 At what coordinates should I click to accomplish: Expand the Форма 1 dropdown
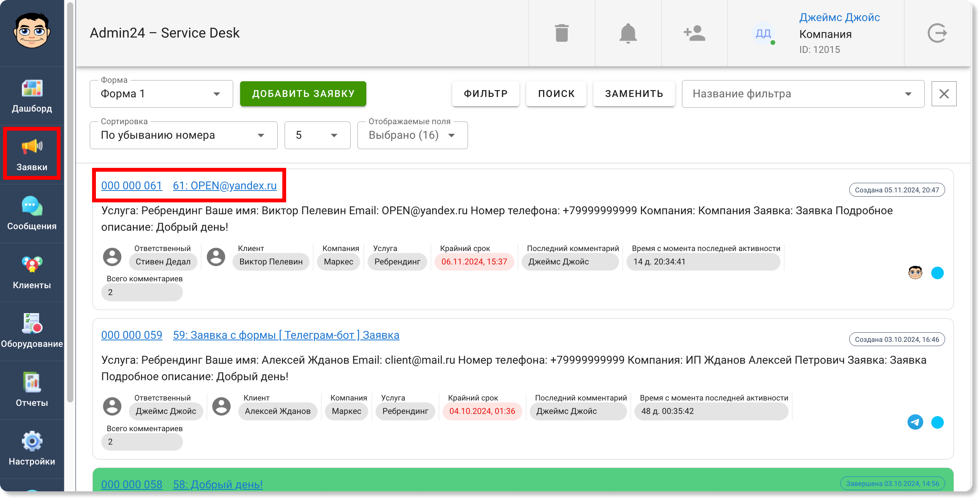tap(161, 94)
